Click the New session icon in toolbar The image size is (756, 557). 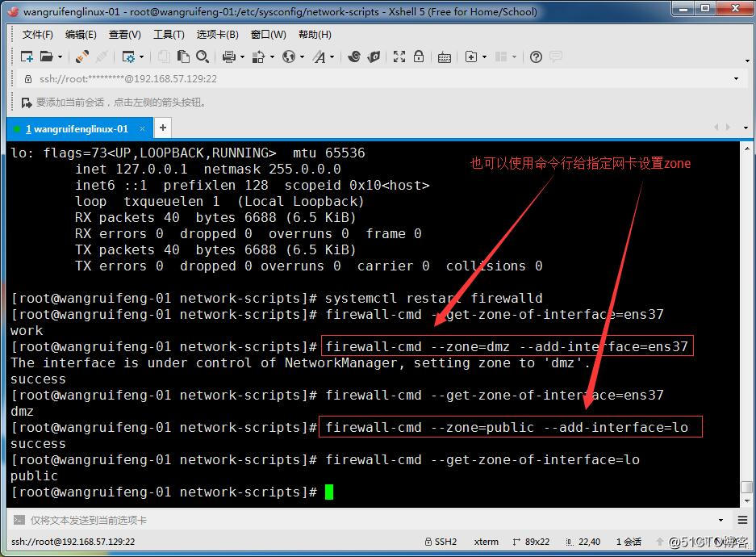27,57
